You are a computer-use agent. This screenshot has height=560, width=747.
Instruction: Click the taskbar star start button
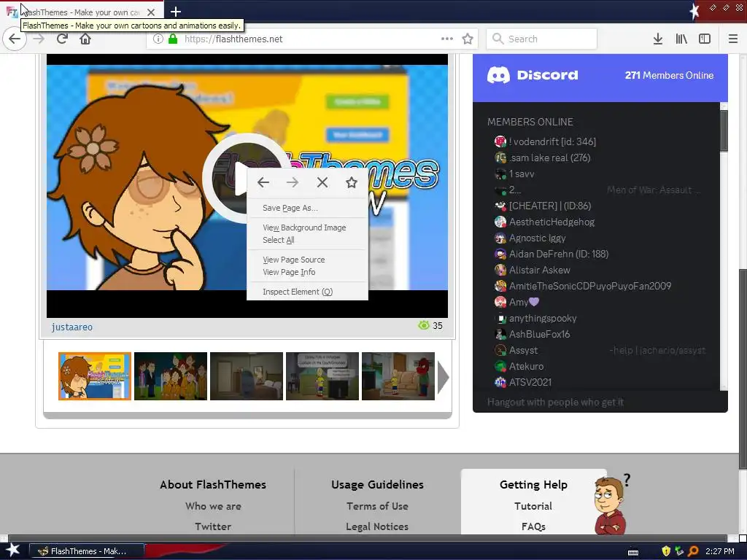click(x=13, y=551)
